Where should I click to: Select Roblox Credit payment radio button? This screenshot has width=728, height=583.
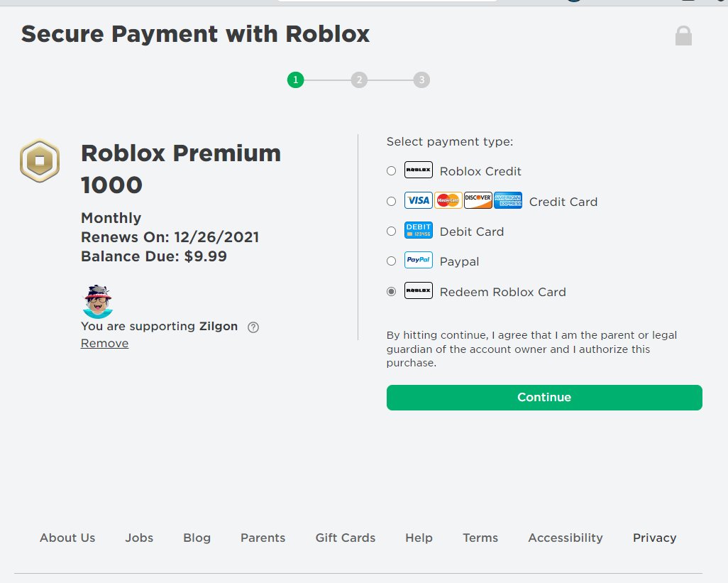coord(391,171)
